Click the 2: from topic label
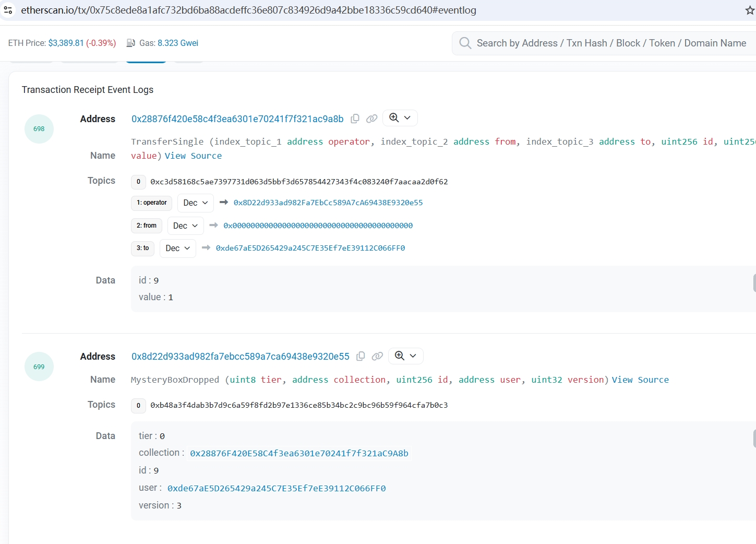 tap(147, 226)
